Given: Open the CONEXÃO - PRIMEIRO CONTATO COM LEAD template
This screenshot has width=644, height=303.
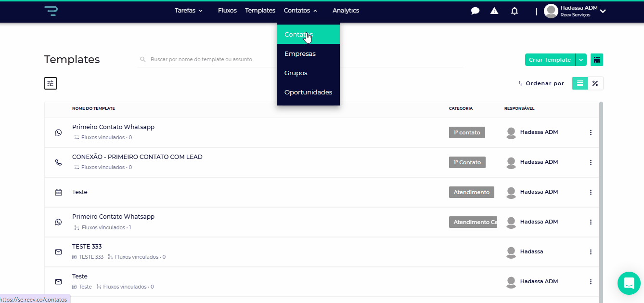Looking at the screenshot, I should 137,157.
